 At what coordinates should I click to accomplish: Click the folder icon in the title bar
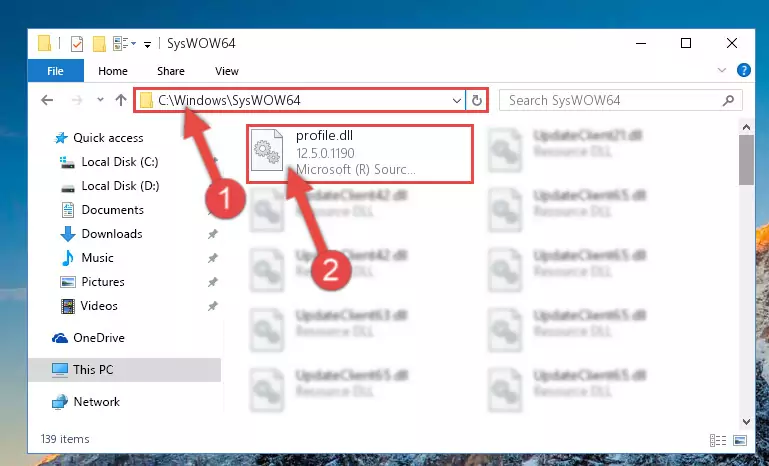tap(44, 43)
